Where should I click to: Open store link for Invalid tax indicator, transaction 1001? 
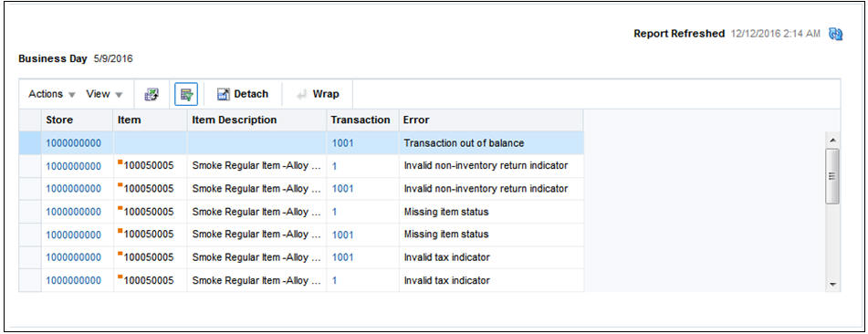74,257
